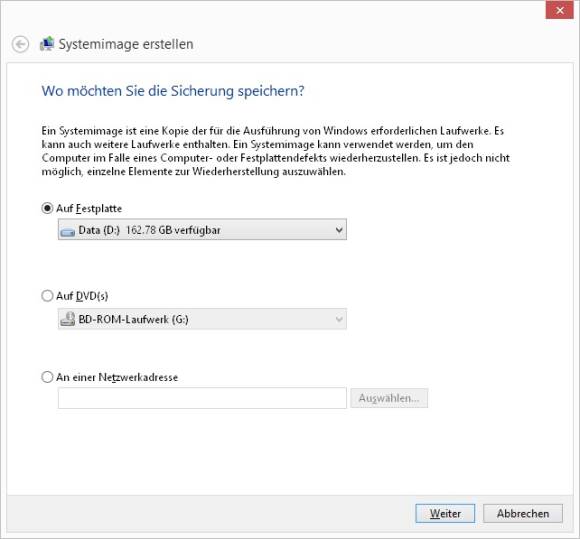This screenshot has width=580, height=539.
Task: Select the Auf DVD(s) radio button
Action: click(47, 296)
